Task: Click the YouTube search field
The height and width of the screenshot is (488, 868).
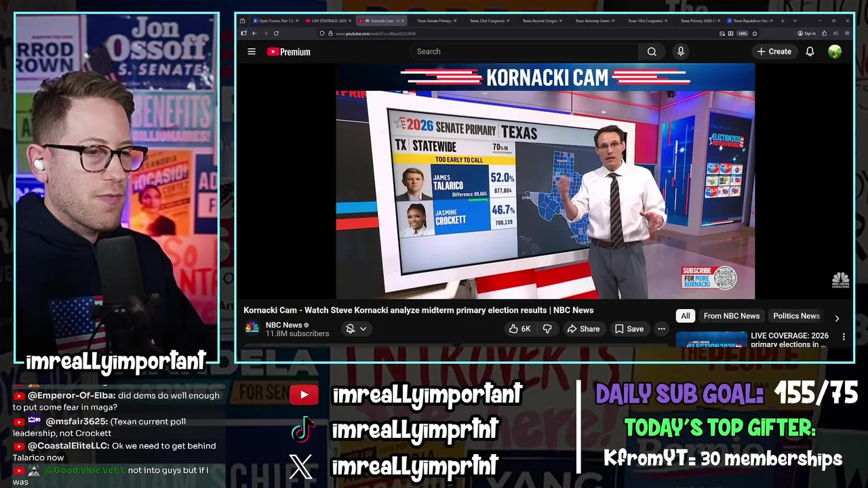Action: [524, 52]
